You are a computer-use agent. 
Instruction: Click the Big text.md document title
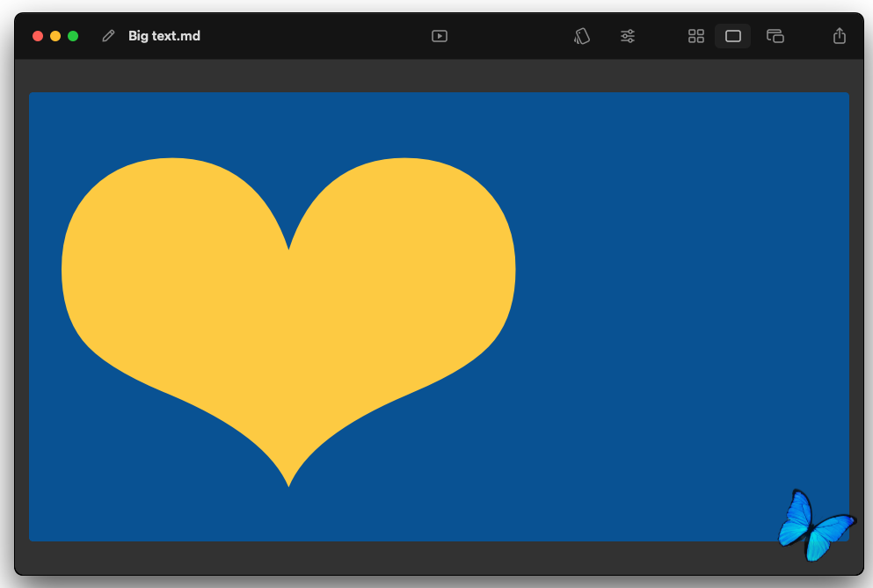pyautogui.click(x=164, y=36)
